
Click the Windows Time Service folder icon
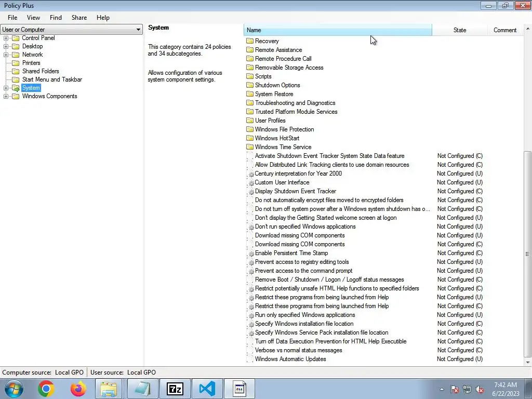point(250,147)
